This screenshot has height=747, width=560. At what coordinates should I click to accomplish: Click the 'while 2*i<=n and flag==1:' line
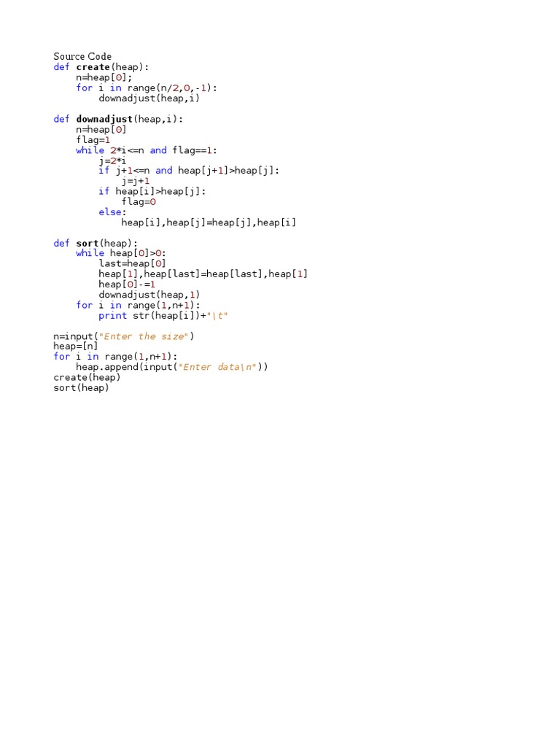(147, 150)
